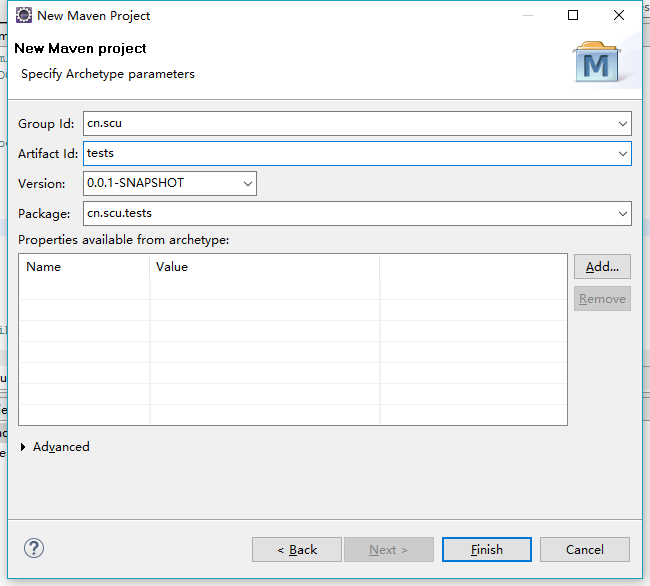Viewport: 650px width, 586px height.
Task: Go to previous page with Back
Action: pos(297,550)
